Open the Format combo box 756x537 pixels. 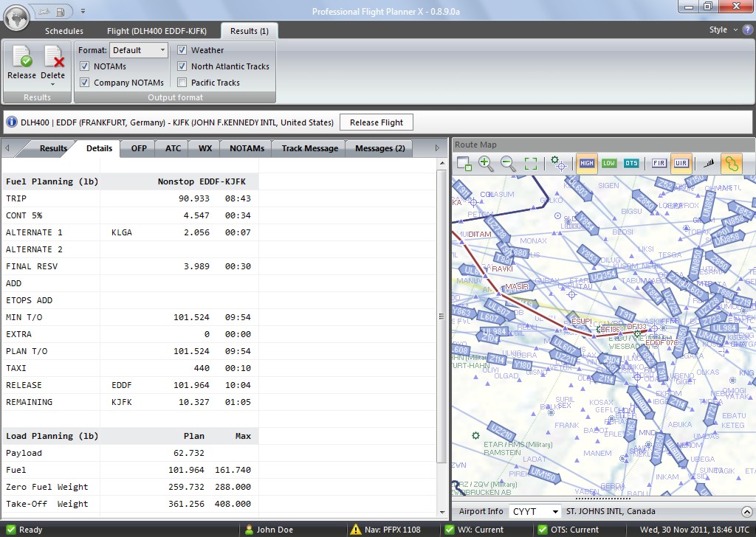tap(138, 50)
